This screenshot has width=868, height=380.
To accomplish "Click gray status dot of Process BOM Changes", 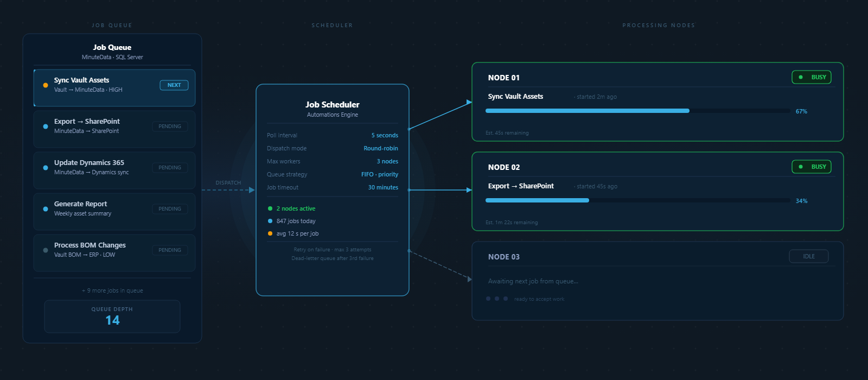I will tap(46, 250).
